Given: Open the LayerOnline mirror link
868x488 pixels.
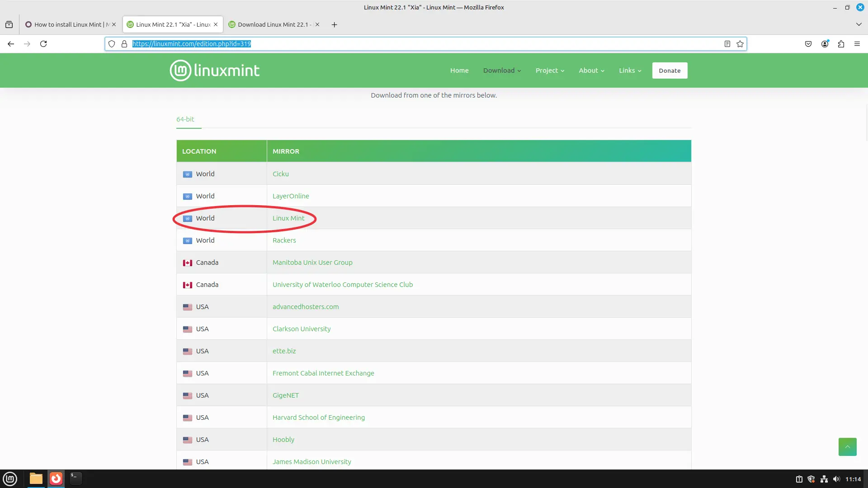Looking at the screenshot, I should (291, 196).
